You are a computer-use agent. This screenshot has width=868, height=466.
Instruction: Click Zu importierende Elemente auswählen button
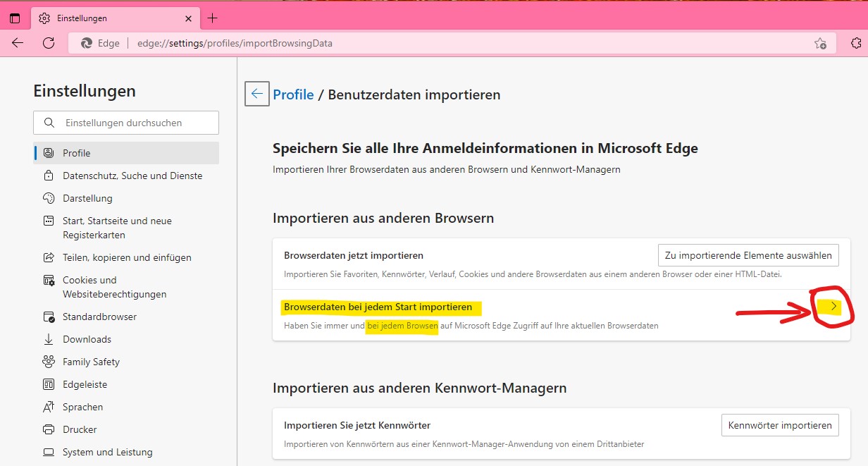coord(748,255)
